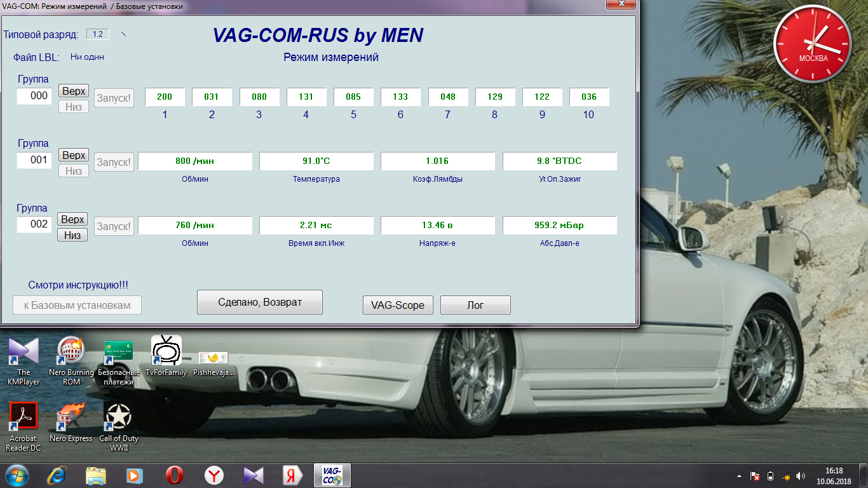Image resolution: width=868 pixels, height=488 pixels.
Task: Click the volume icon in system tray
Action: pos(801,475)
